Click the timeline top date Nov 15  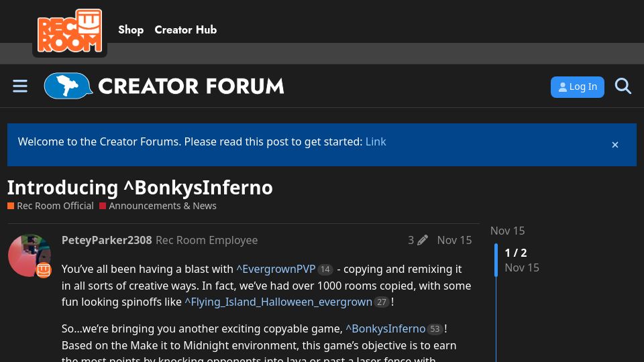(x=507, y=231)
